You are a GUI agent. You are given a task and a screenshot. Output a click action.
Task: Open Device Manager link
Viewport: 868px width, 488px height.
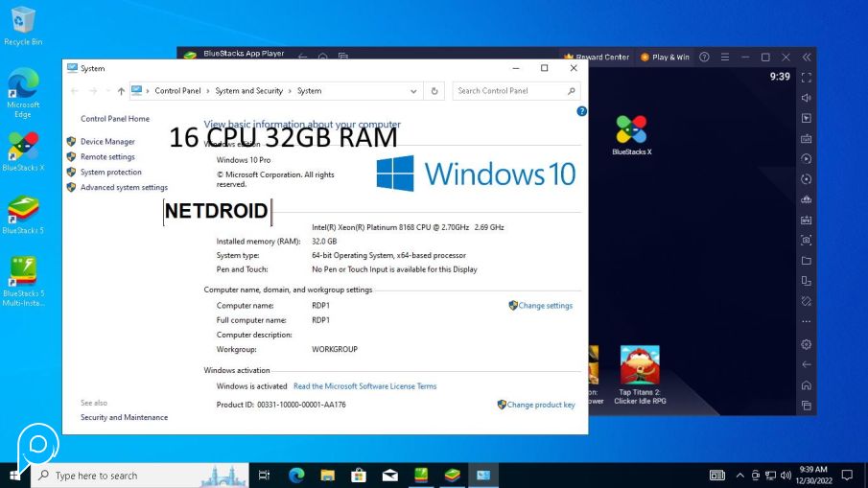(x=107, y=141)
